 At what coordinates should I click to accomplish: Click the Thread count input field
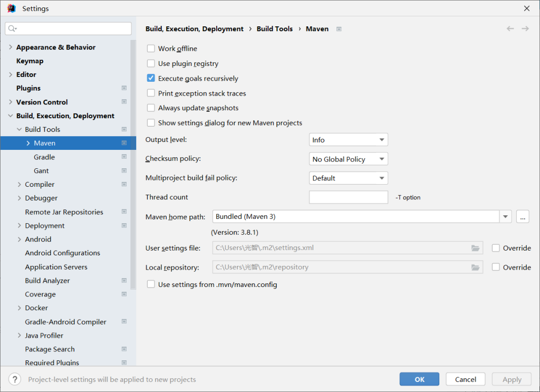pos(349,197)
